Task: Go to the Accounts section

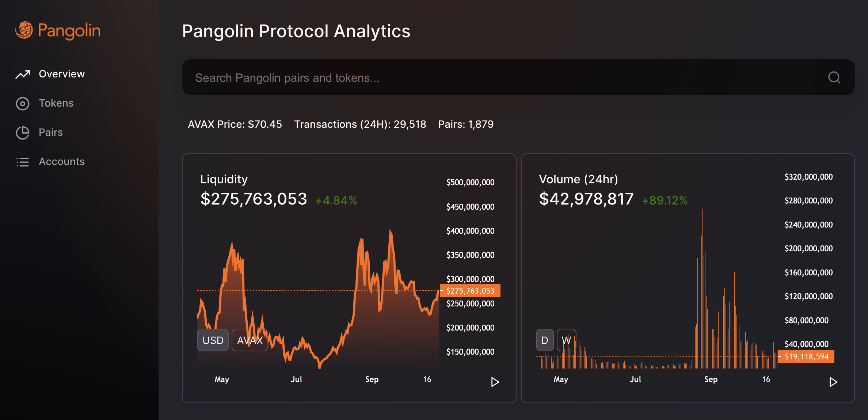Action: coord(62,162)
